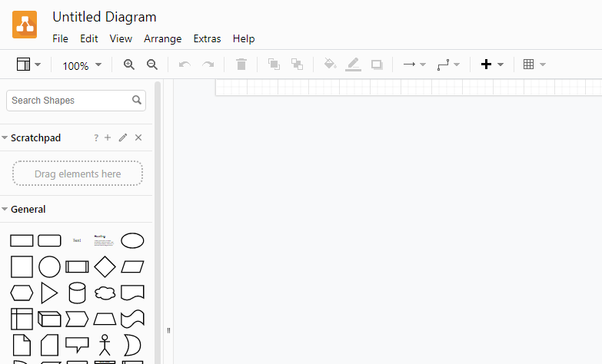Open the Waypoints connector style dropdown
The width and height of the screenshot is (602, 364).
tap(448, 65)
